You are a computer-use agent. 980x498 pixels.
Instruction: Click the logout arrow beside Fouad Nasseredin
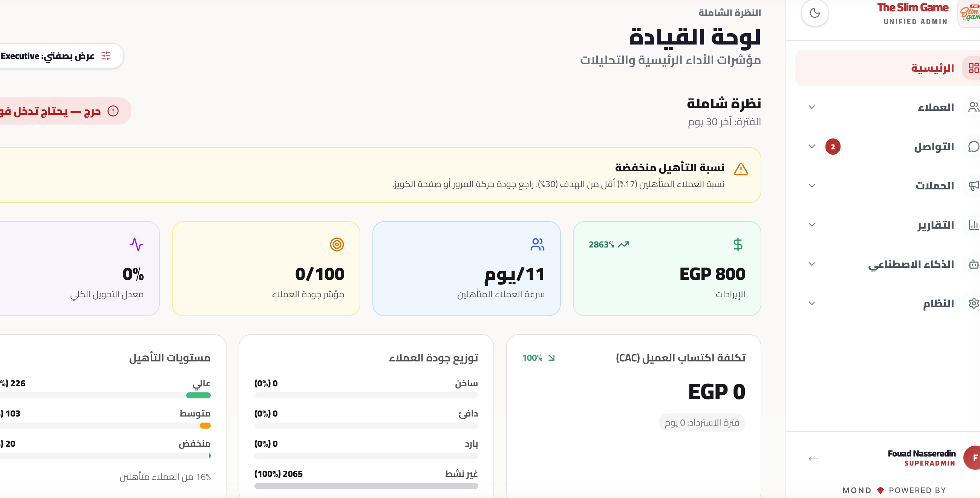pyautogui.click(x=813, y=458)
